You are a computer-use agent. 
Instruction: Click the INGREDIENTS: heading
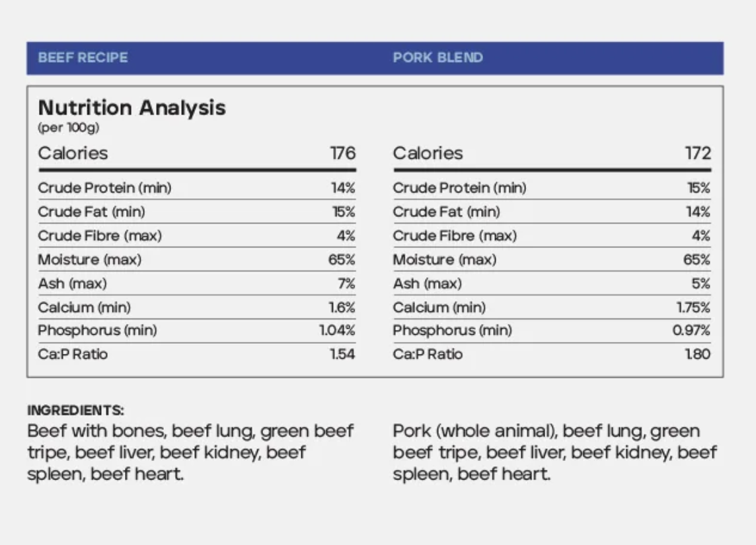pyautogui.click(x=75, y=410)
